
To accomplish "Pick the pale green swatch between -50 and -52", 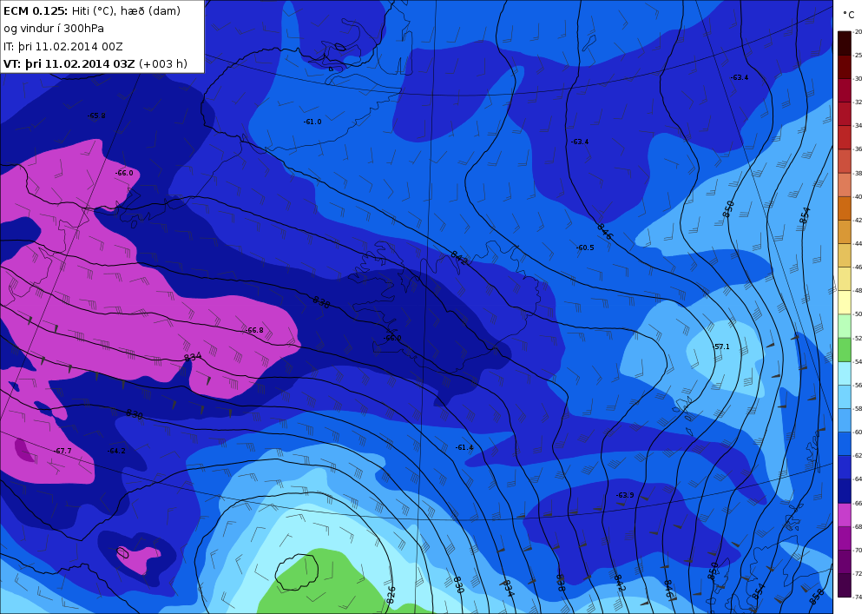I will 845,326.
